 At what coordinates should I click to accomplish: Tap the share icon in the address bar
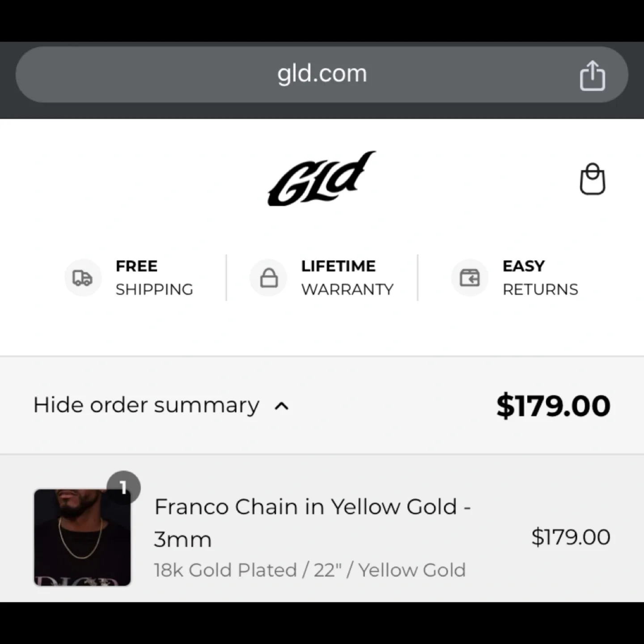(593, 74)
